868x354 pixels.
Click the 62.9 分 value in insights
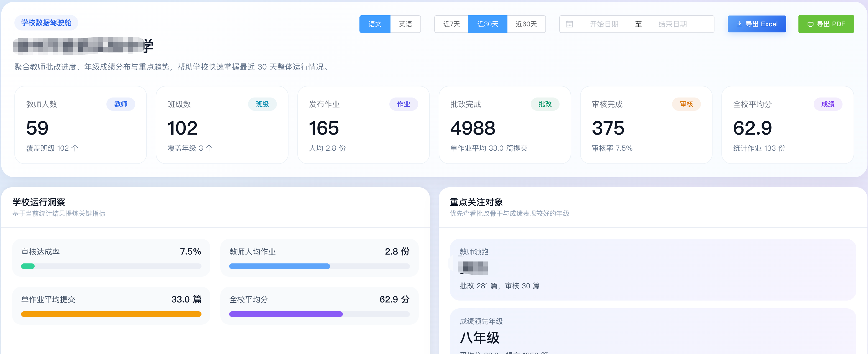[395, 299]
